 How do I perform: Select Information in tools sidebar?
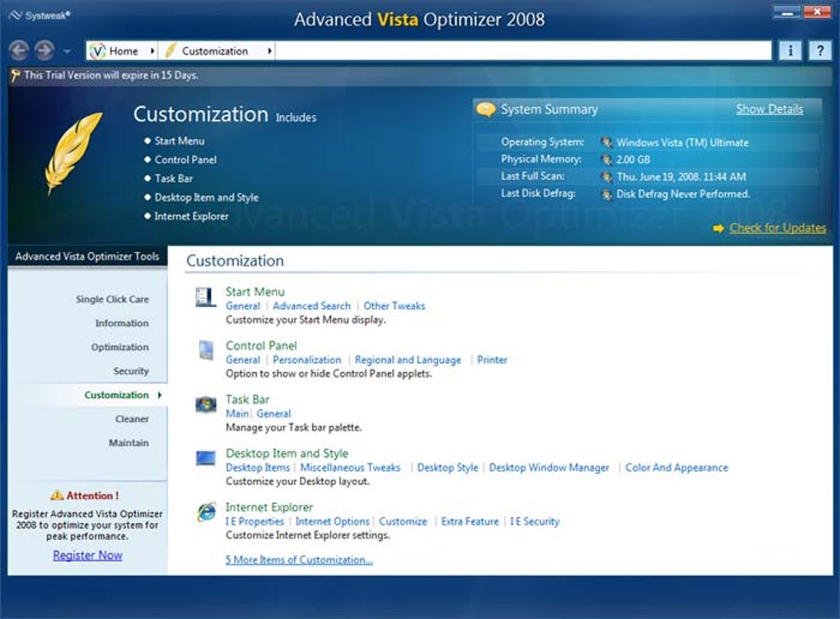122,323
